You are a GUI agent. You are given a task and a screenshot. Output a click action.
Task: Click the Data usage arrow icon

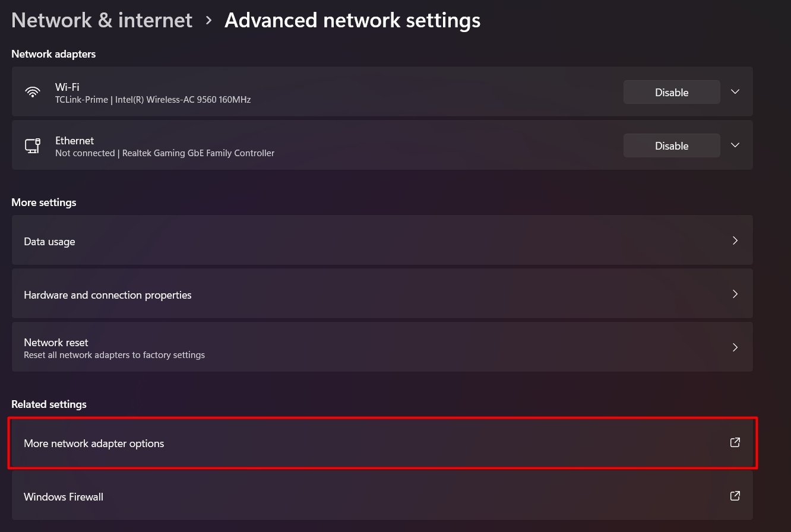(735, 240)
